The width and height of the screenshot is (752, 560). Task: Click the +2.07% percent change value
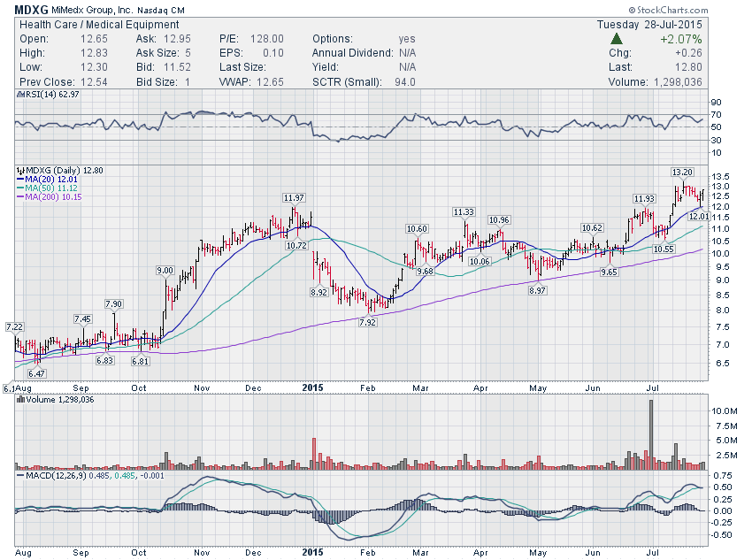pyautogui.click(x=681, y=39)
